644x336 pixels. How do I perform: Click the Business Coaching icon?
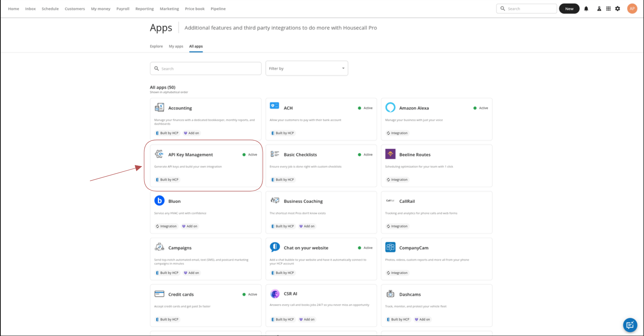275,201
